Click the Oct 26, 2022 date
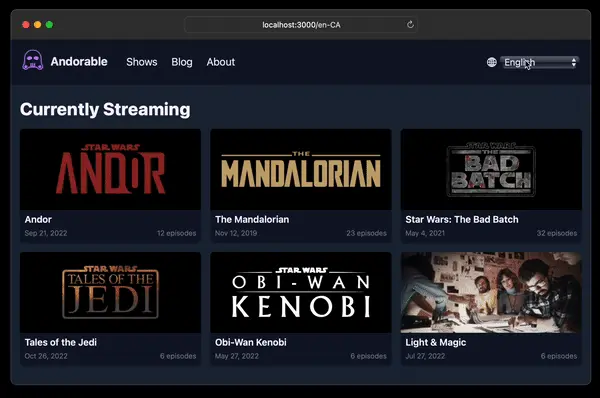The image size is (600, 398). click(46, 356)
